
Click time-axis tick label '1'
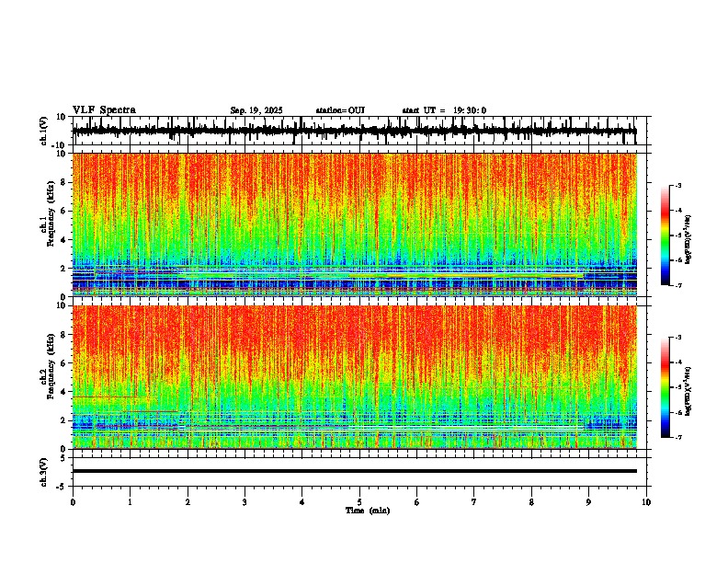[x=130, y=502]
